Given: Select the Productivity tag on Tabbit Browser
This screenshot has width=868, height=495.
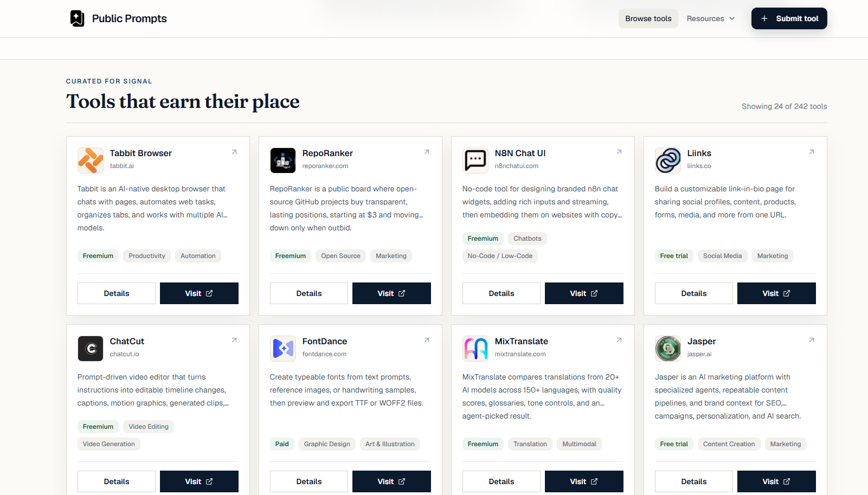Looking at the screenshot, I should [147, 256].
